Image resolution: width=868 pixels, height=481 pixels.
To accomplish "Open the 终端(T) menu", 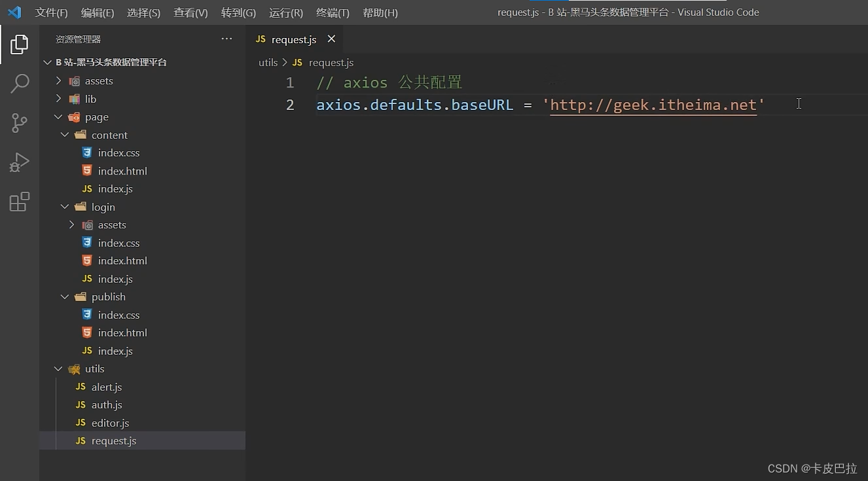I will [x=333, y=13].
